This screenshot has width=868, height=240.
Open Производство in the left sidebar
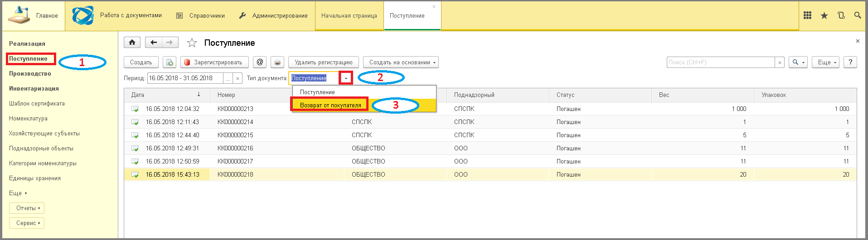30,74
